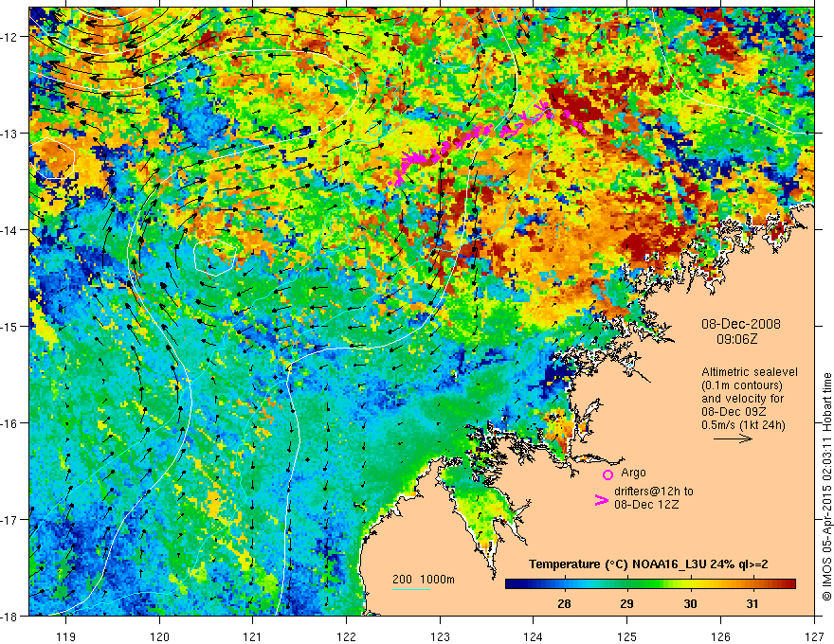
Task: Click the 29 value on the color bar
Action: [x=627, y=604]
